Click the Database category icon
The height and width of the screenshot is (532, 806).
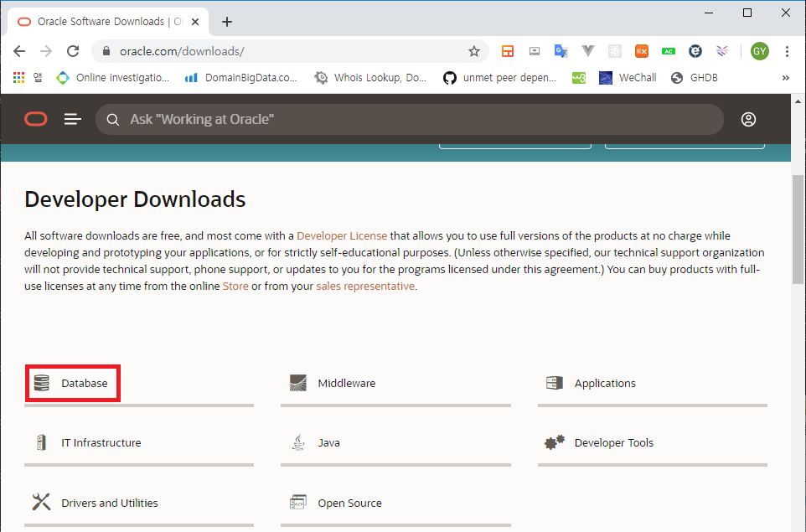point(42,383)
